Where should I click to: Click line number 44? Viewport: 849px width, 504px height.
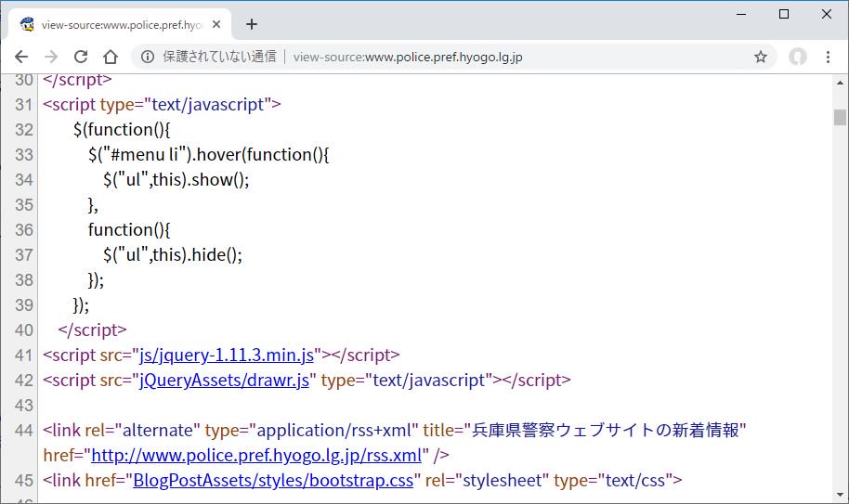click(24, 431)
